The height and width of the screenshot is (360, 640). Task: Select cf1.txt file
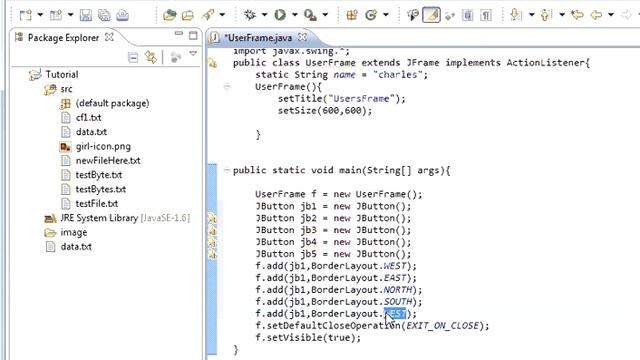pyautogui.click(x=88, y=118)
